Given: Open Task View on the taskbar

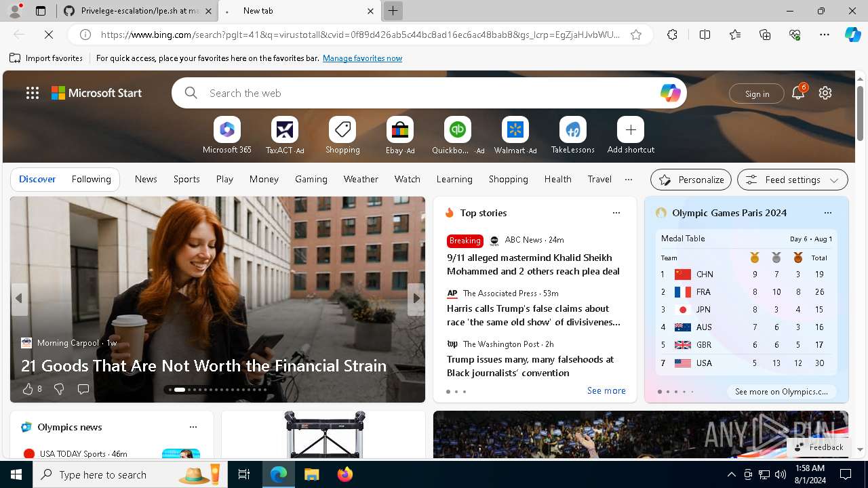Looking at the screenshot, I should click(x=244, y=474).
